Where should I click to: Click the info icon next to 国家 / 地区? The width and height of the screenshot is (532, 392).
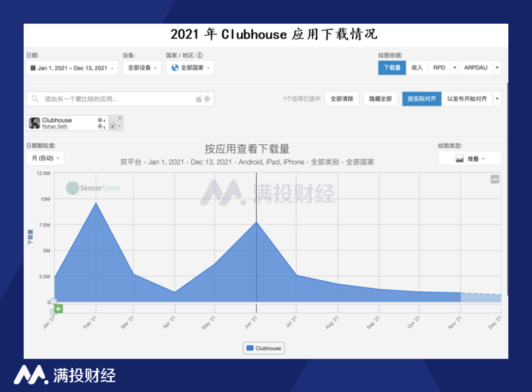[200, 55]
